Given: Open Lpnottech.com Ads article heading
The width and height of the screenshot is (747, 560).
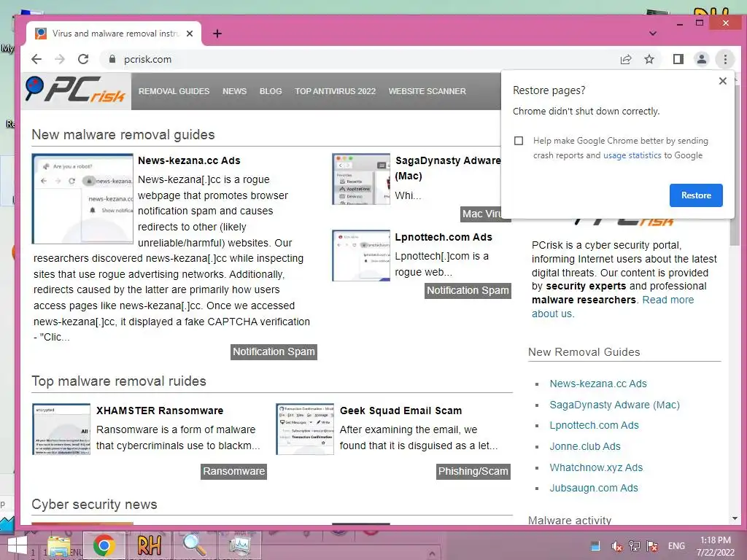Looking at the screenshot, I should click(x=443, y=237).
